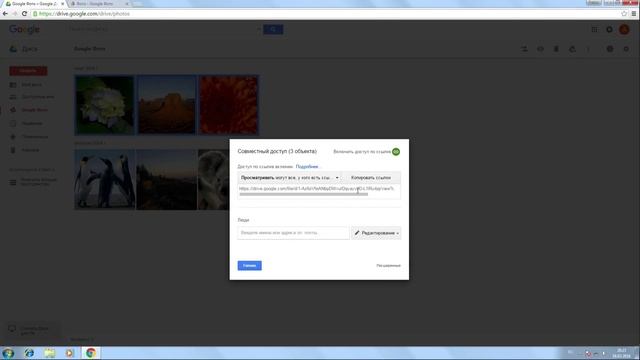Open the Drive settings gear toolbar icon
Screen dimensions: 640x360
[x=626, y=49]
